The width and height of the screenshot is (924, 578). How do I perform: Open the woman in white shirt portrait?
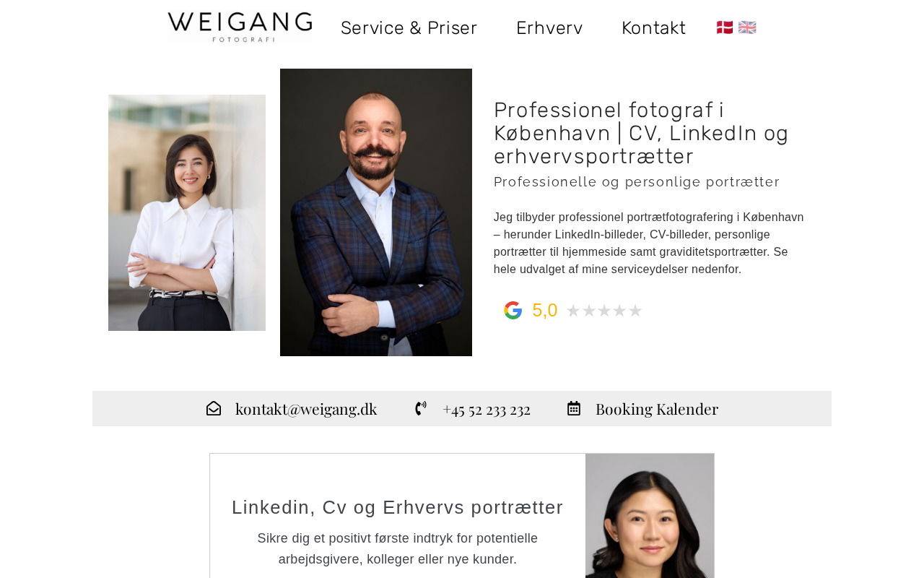coord(187,212)
